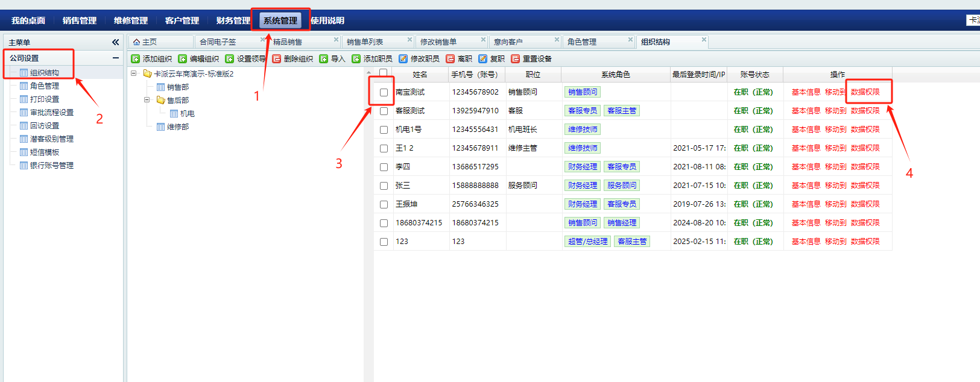980x382 pixels.
Task: Tick the checkbox beside 张三
Action: (x=384, y=186)
